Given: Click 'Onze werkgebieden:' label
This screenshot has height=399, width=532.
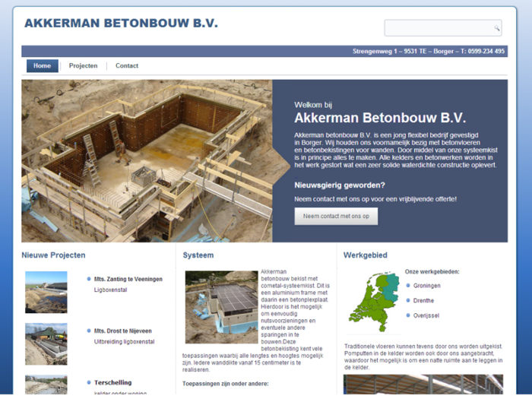Looking at the screenshot, I should pos(432,271).
